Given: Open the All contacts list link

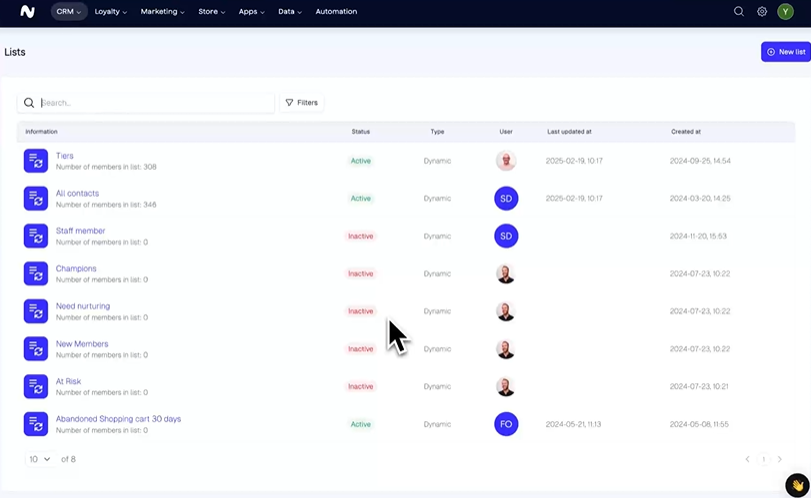Looking at the screenshot, I should pos(77,193).
